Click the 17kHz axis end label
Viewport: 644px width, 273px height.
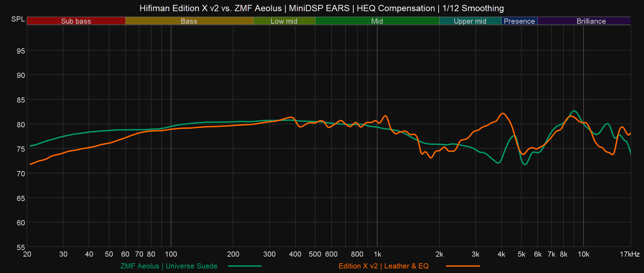point(630,254)
